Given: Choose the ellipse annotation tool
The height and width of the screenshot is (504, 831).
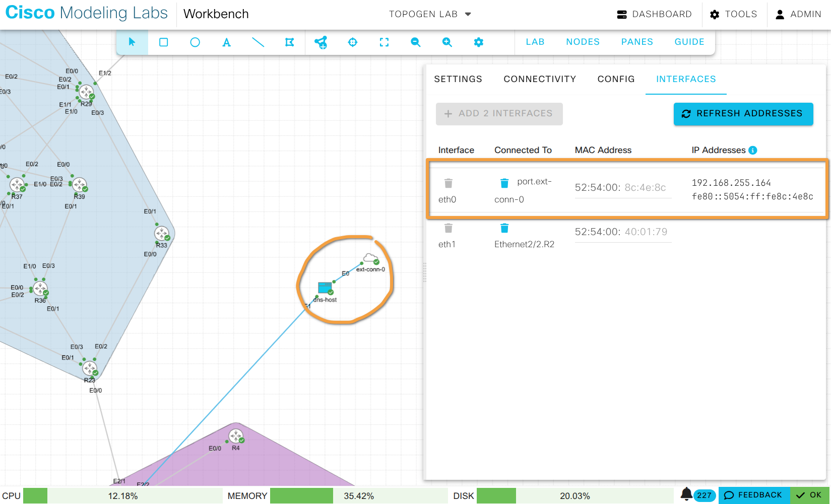Looking at the screenshot, I should [x=195, y=42].
